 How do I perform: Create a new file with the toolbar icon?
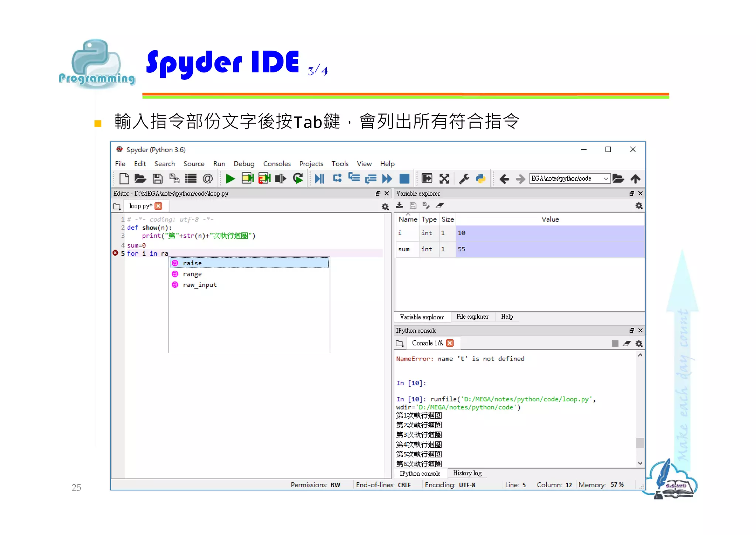[x=124, y=179]
